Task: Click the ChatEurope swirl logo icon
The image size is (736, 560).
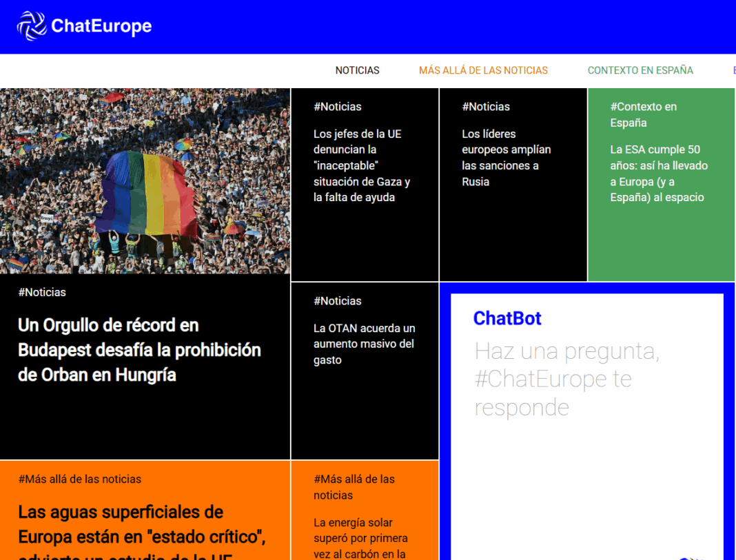Action: pos(31,26)
